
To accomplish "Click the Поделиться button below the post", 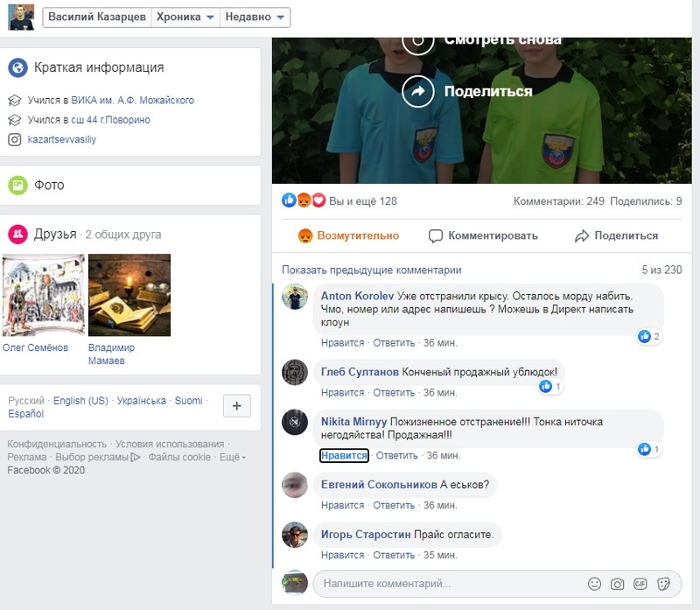I will click(616, 235).
